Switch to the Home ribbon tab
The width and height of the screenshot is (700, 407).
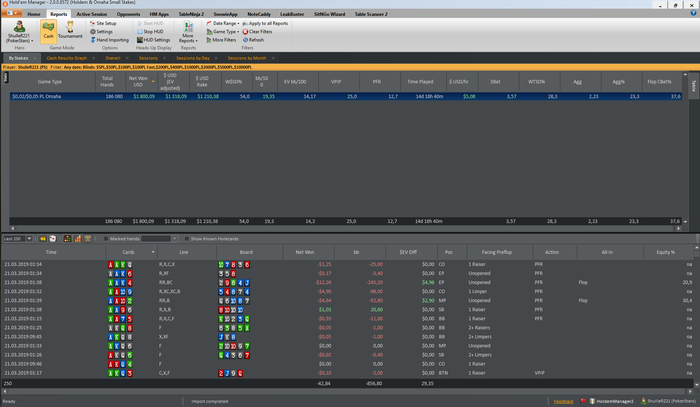[x=33, y=14]
